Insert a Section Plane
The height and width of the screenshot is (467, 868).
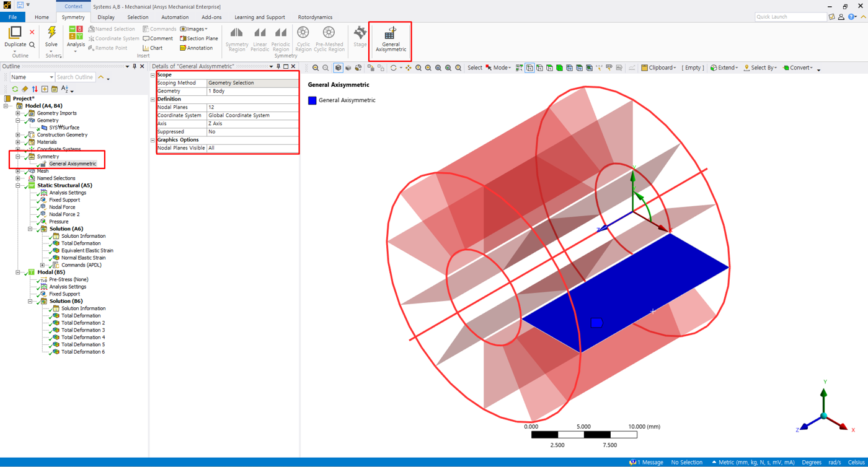point(198,38)
